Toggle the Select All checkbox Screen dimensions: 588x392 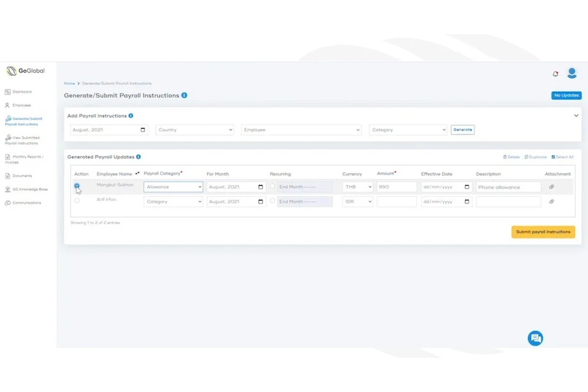click(x=553, y=157)
